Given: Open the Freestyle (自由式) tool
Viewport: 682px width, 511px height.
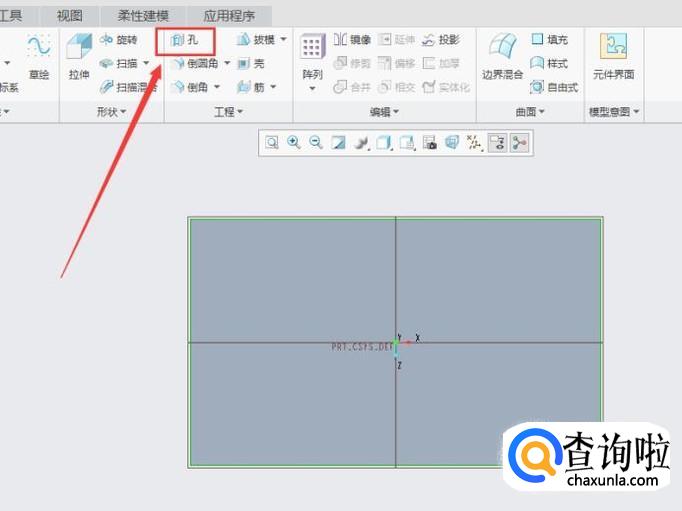Looking at the screenshot, I should click(554, 87).
